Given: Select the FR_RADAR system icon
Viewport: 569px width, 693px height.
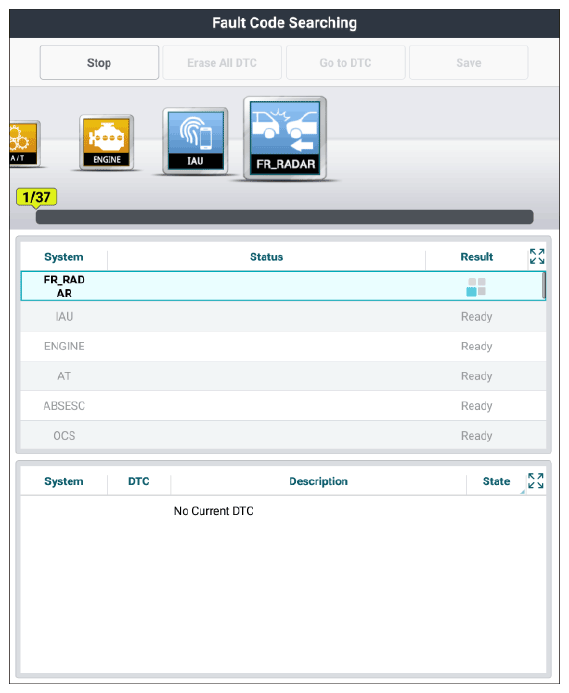Looking at the screenshot, I should point(285,138).
